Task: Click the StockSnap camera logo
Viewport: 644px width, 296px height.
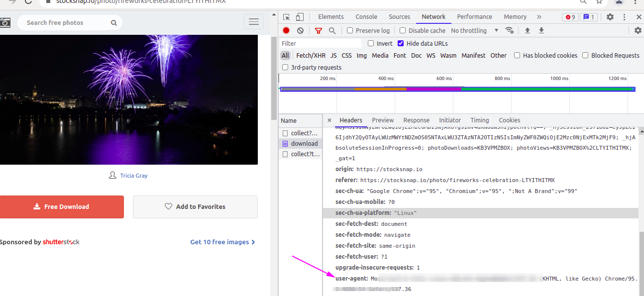Action: tap(4, 22)
